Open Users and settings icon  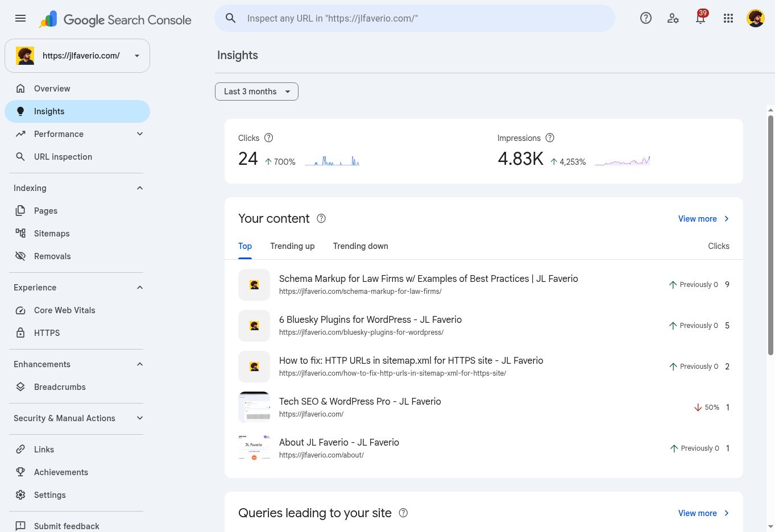click(673, 18)
